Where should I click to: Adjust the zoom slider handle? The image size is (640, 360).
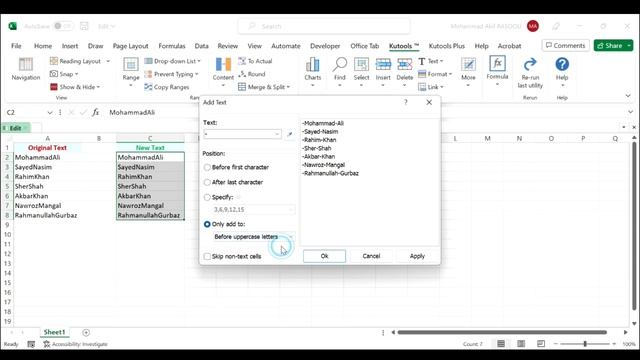tap(585, 344)
